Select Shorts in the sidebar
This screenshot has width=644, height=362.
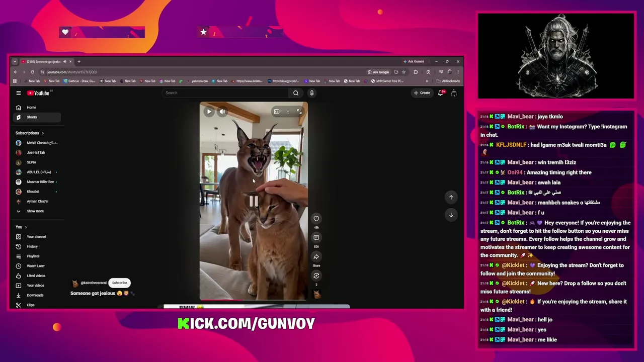coord(37,117)
